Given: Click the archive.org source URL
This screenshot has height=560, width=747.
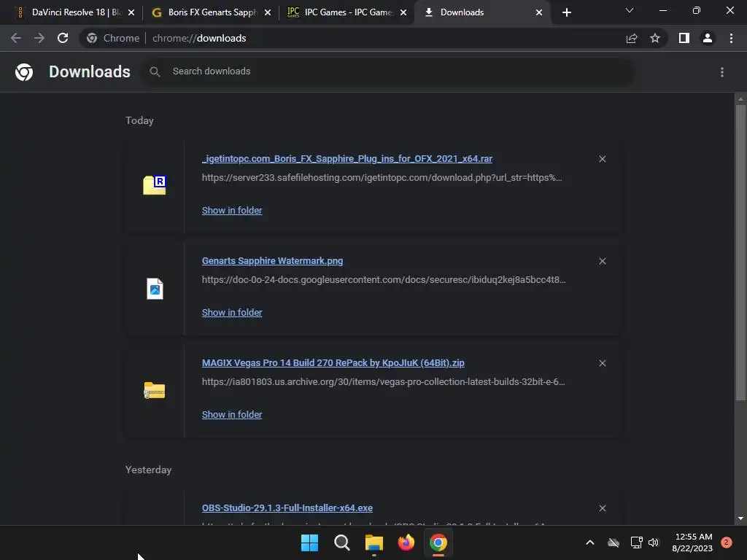Looking at the screenshot, I should coord(383,382).
